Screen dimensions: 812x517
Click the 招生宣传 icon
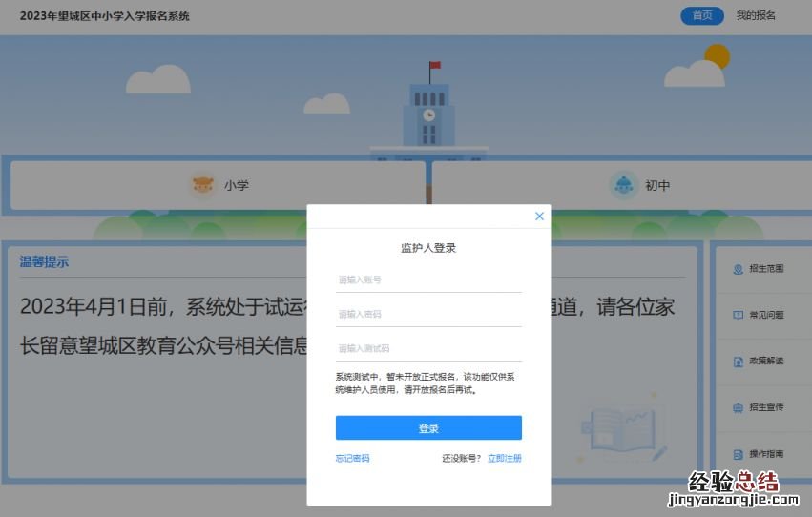pyautogui.click(x=738, y=408)
